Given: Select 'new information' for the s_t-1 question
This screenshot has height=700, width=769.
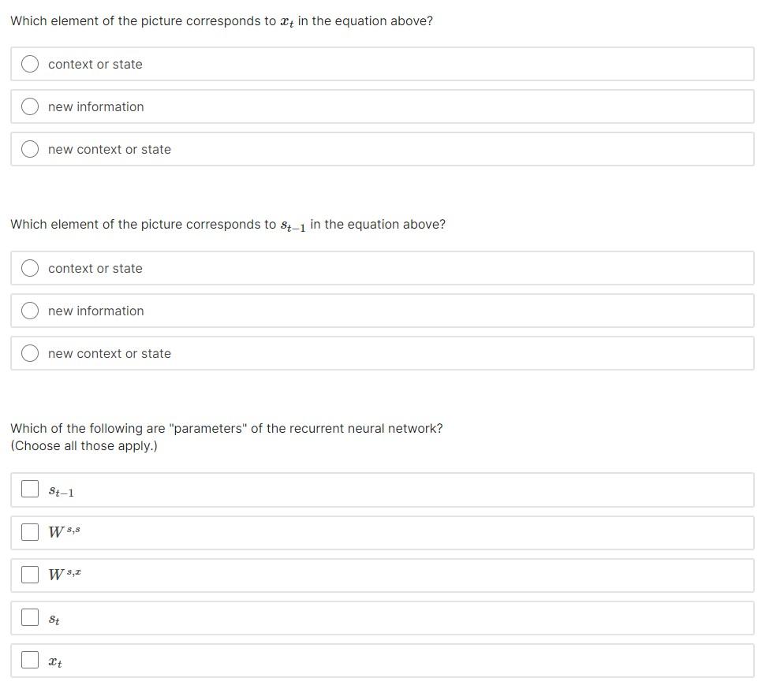Looking at the screenshot, I should (x=30, y=311).
